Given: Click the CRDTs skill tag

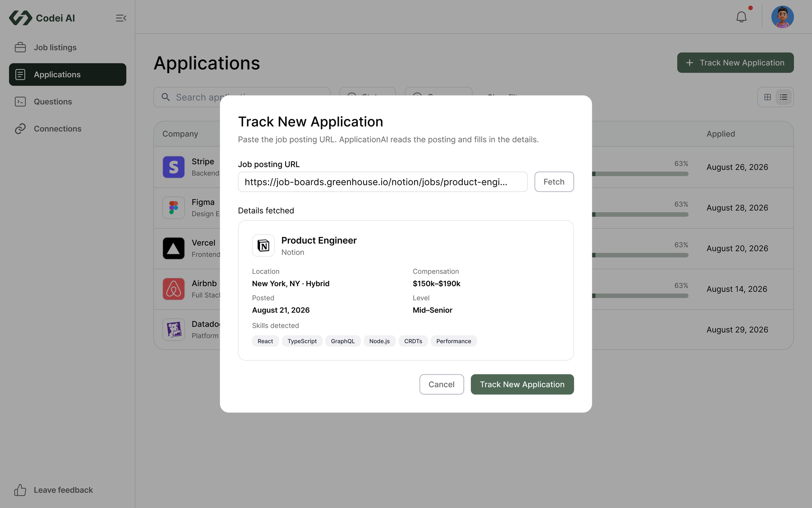Looking at the screenshot, I should (x=413, y=341).
